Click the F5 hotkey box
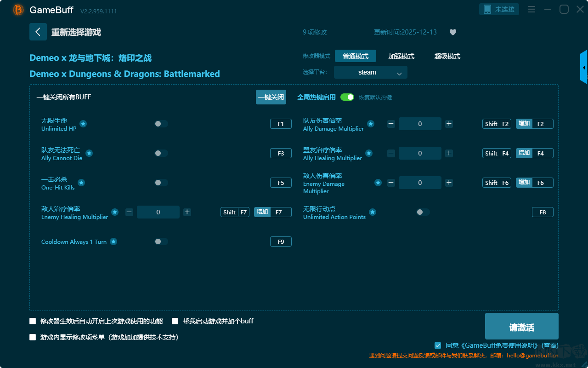The image size is (588, 368). coord(281,183)
